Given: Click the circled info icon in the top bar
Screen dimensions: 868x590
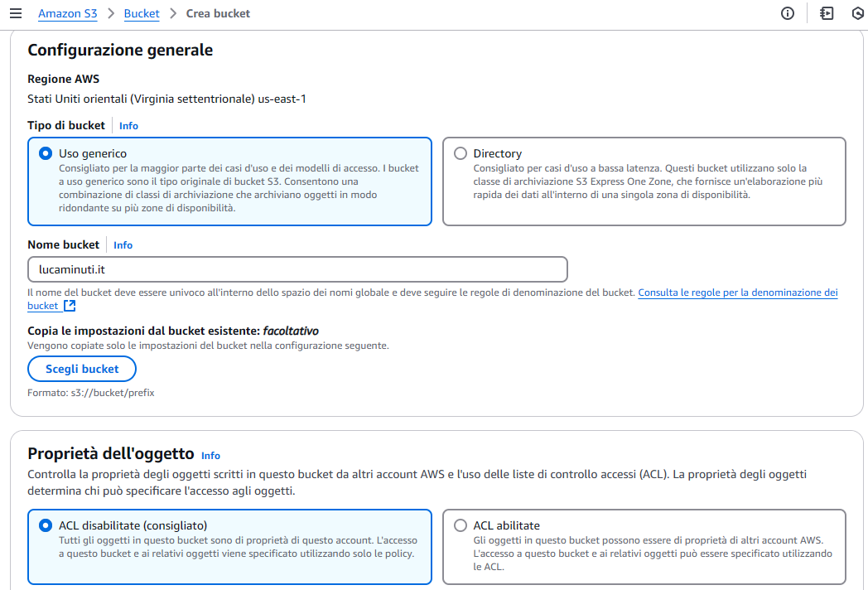Looking at the screenshot, I should [787, 13].
